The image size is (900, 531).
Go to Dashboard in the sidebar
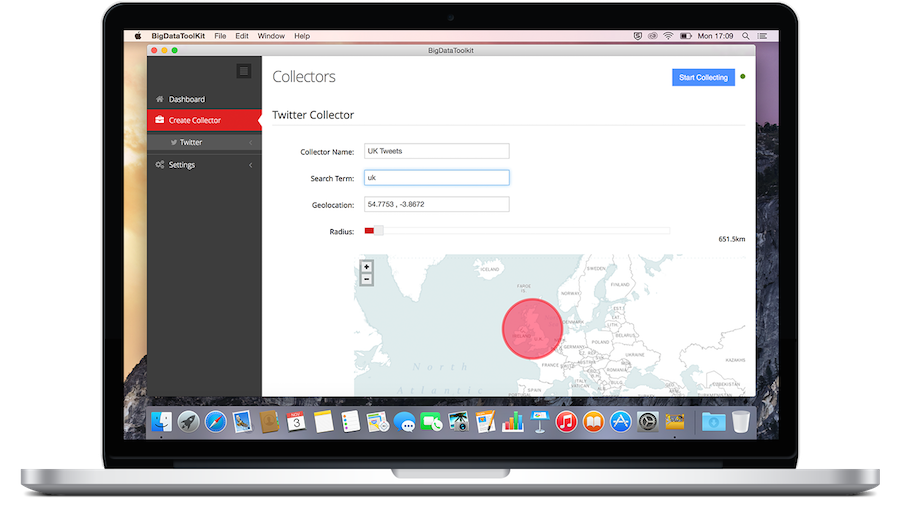click(204, 99)
